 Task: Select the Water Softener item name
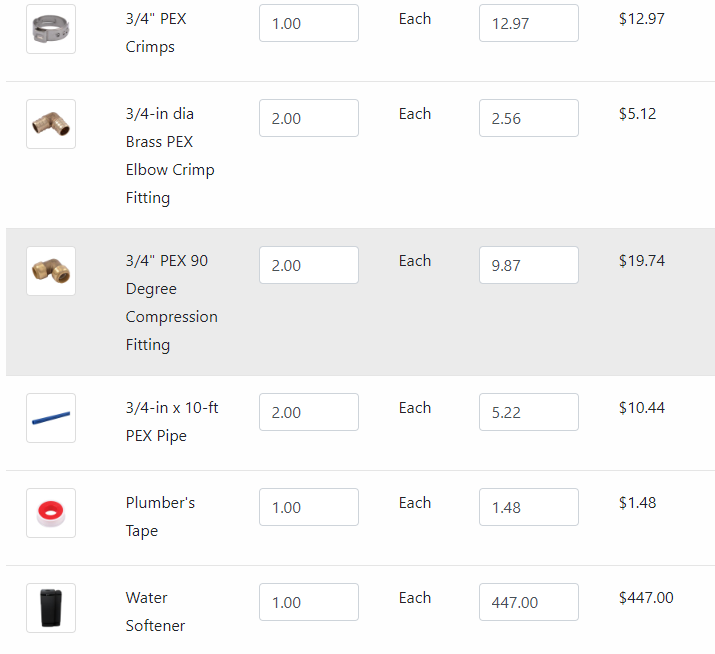(155, 612)
